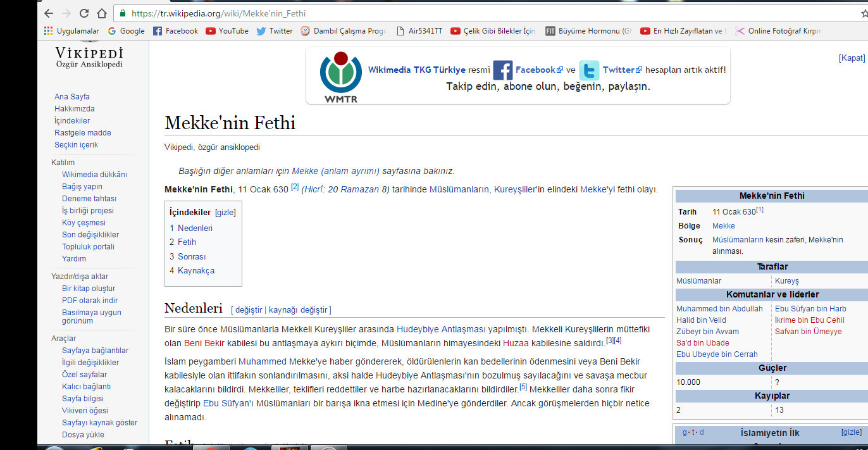
Task: Open Sayfaya bağlantılar tool link
Action: [x=95, y=351]
